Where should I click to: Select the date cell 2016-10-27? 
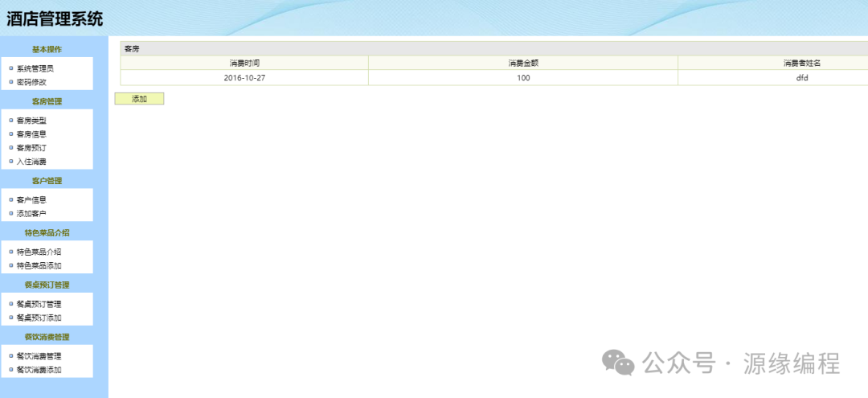pyautogui.click(x=244, y=78)
